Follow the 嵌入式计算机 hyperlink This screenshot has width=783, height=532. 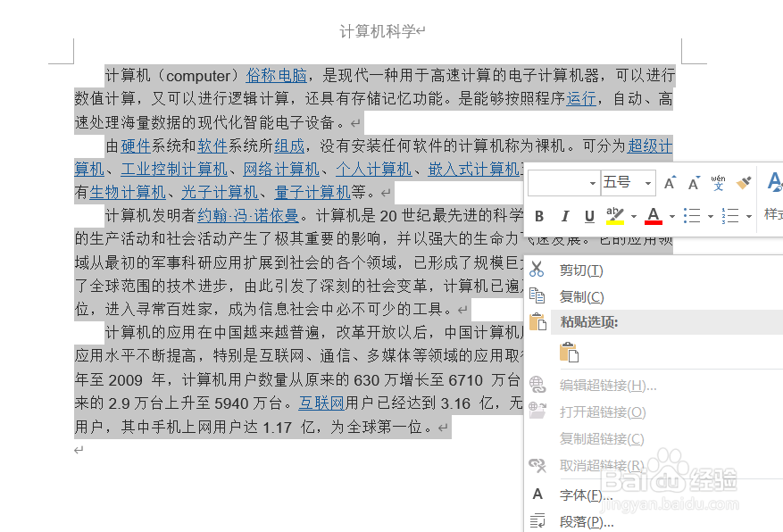point(474,170)
